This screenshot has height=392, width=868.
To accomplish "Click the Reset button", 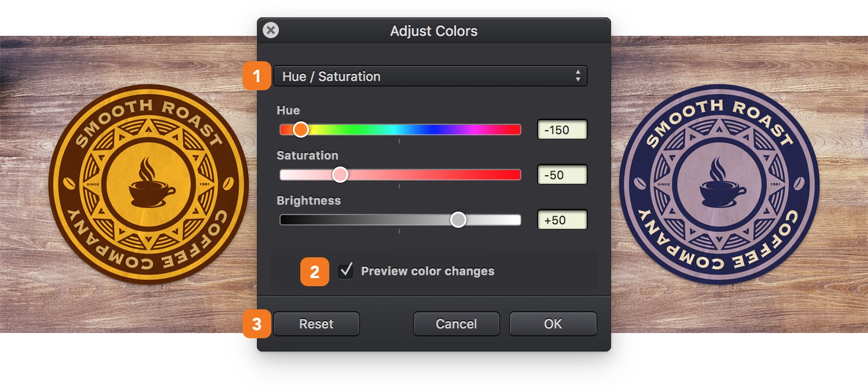I will click(317, 324).
